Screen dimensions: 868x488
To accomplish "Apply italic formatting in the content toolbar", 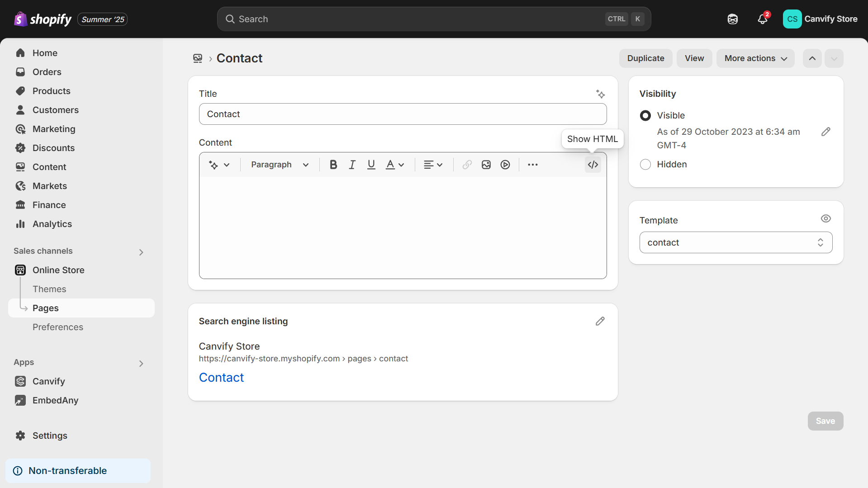I will (x=352, y=165).
